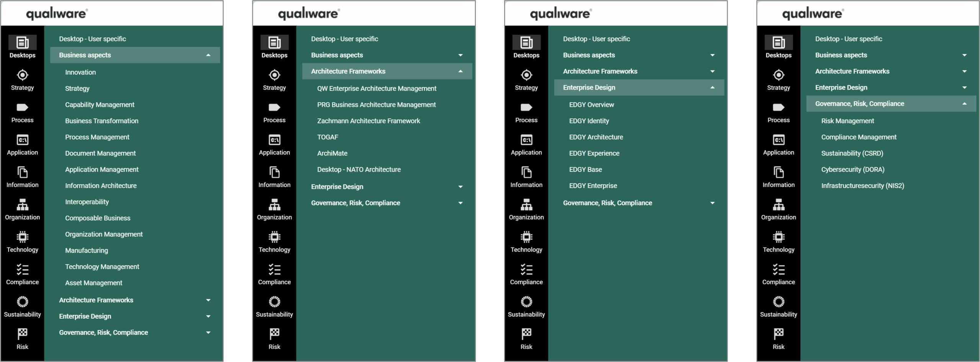This screenshot has height=362, width=980.
Task: Expand Business aspects arrow in the second panel
Action: point(461,55)
